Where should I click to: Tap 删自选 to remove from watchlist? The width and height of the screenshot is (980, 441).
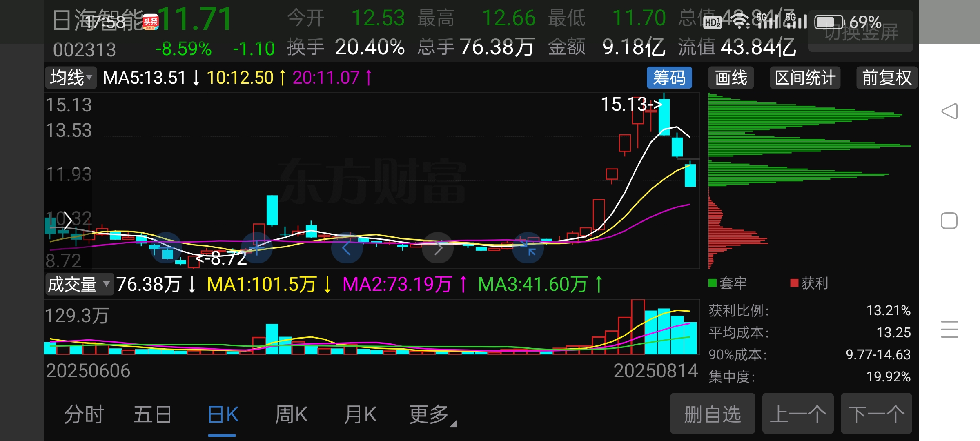coord(713,414)
